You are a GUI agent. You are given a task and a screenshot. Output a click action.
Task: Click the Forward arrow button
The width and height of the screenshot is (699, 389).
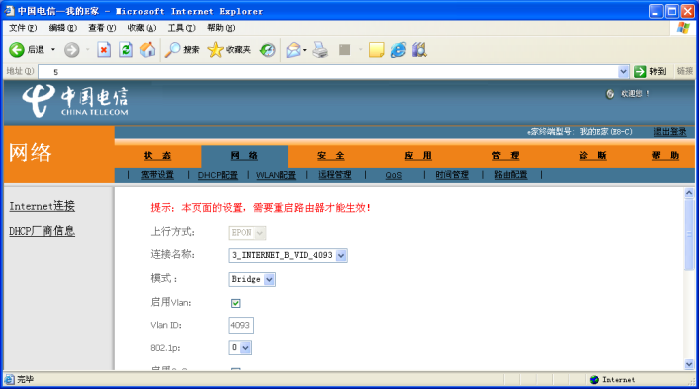coord(71,49)
